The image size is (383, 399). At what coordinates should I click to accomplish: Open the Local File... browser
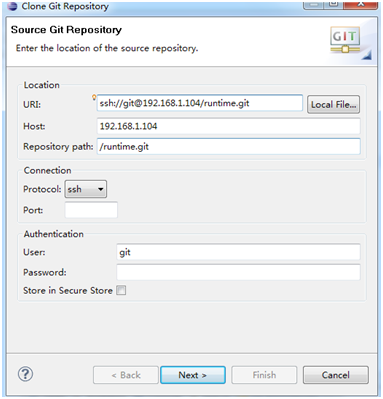[x=333, y=104]
